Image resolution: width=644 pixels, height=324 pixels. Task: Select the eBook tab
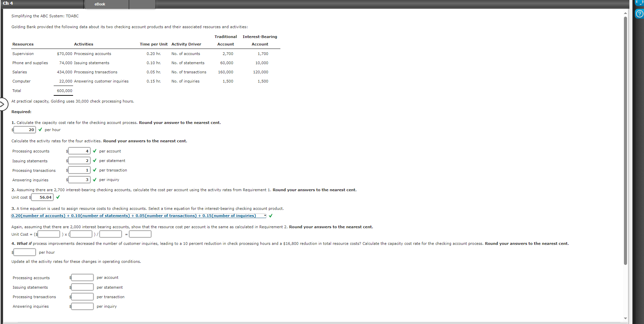(100, 4)
